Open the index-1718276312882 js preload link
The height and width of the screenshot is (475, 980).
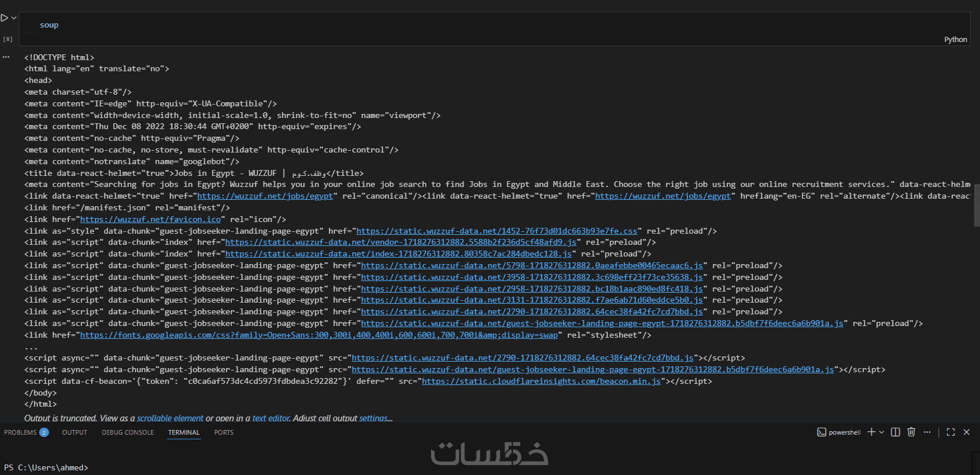click(398, 254)
